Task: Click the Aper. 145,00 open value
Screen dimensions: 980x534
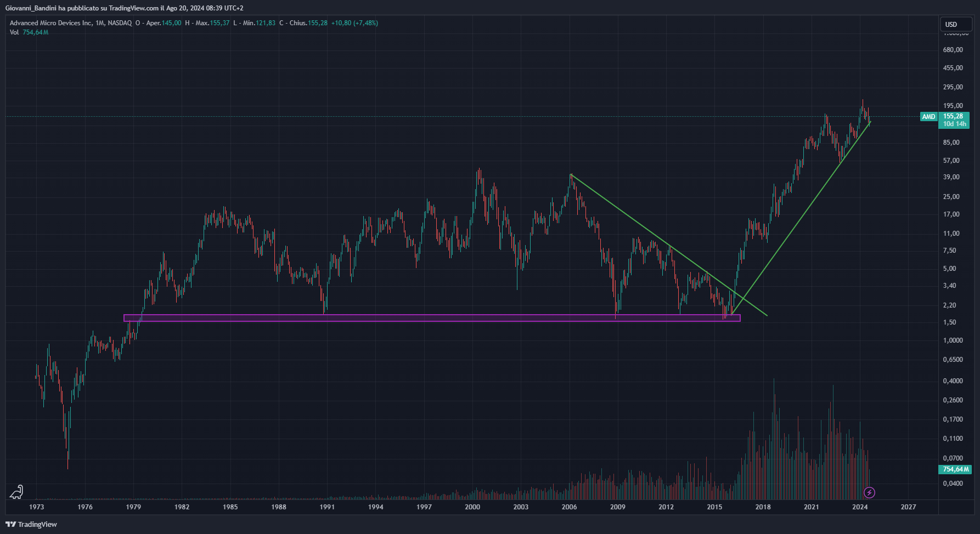Action: [x=159, y=23]
